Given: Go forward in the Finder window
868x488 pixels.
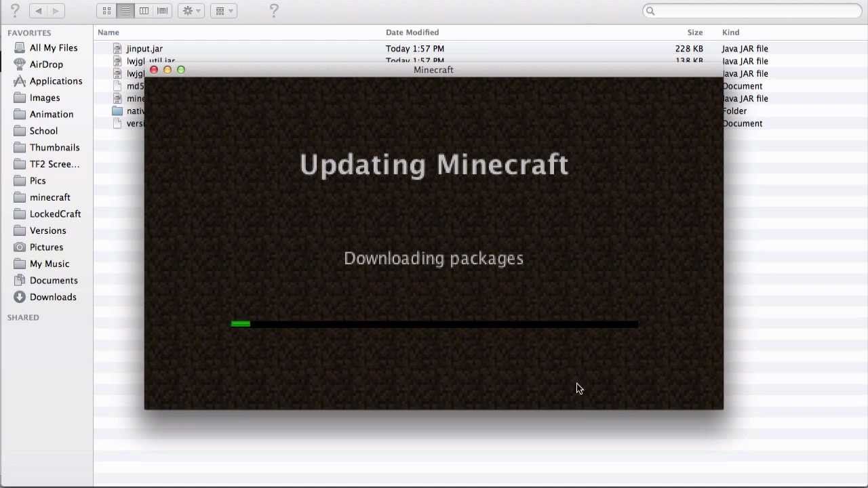Looking at the screenshot, I should (x=56, y=11).
